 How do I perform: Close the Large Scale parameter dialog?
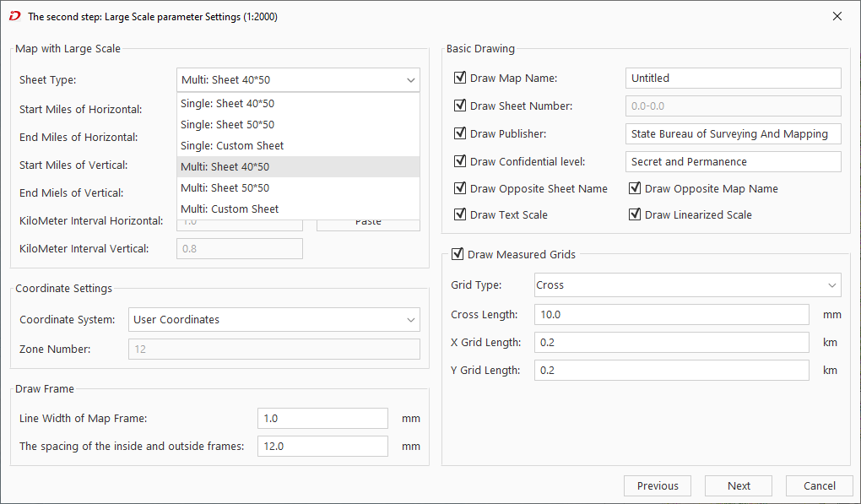click(837, 16)
